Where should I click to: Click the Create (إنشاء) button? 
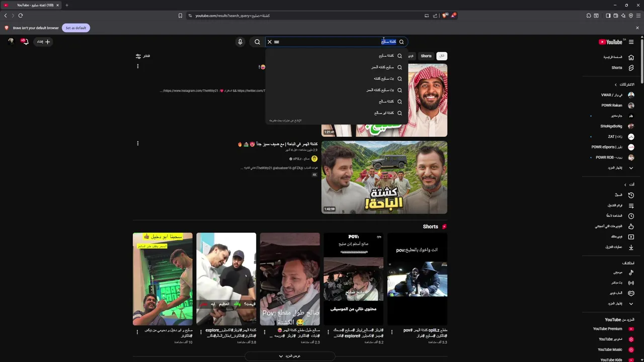(x=43, y=42)
